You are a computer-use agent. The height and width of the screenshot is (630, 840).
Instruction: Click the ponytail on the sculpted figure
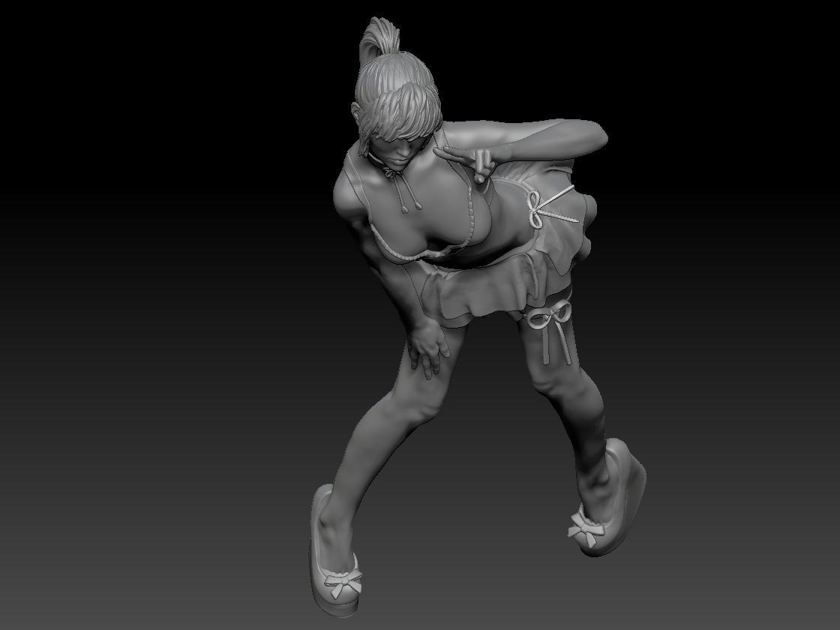(x=378, y=40)
